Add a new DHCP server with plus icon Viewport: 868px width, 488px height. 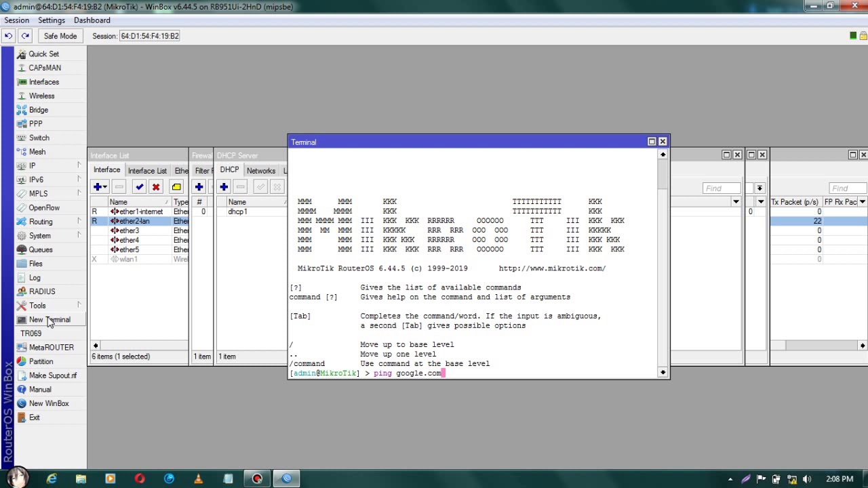coord(224,187)
